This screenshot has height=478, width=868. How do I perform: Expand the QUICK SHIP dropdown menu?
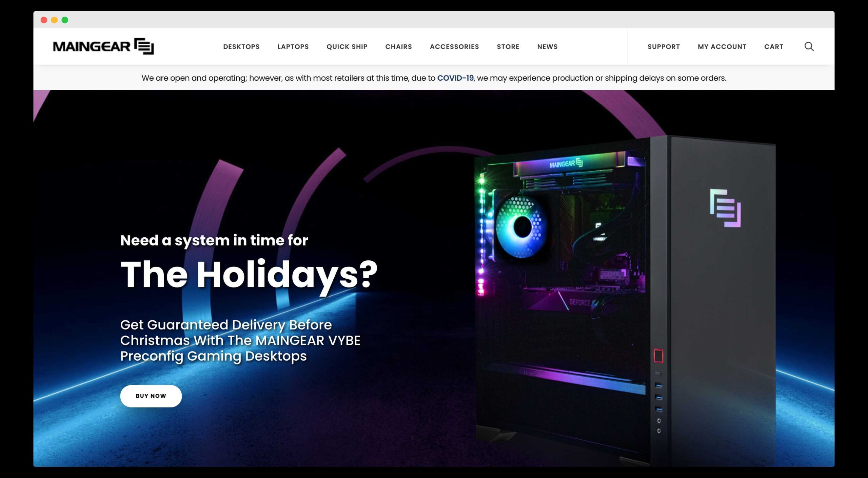(347, 46)
